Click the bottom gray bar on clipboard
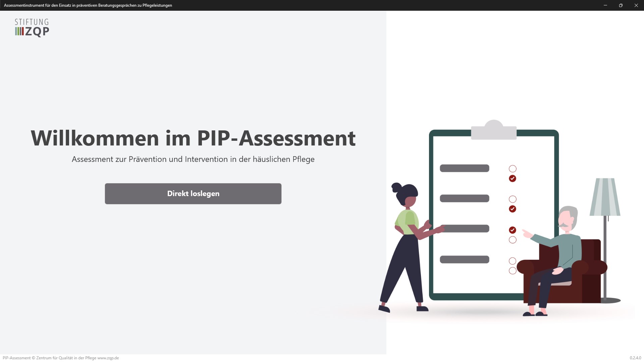Viewport: 644px width, 362px height. click(464, 259)
